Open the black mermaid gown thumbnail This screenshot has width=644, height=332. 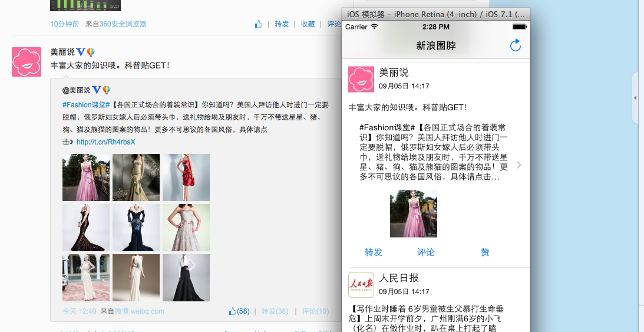[x=86, y=228]
